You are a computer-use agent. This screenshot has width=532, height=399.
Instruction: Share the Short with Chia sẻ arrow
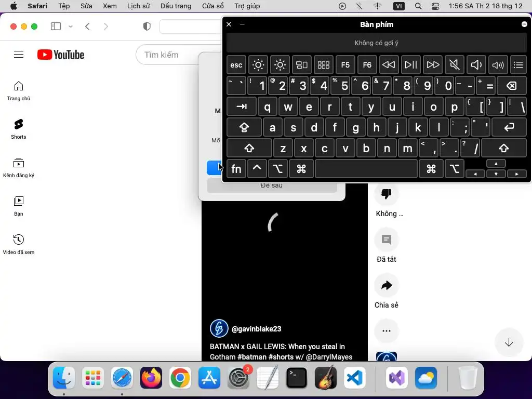[387, 285]
